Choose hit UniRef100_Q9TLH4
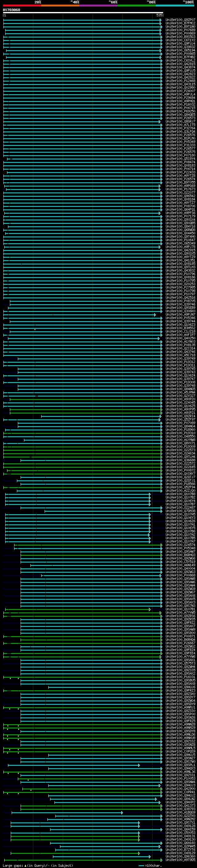The width and height of the screenshot is (197, 868). (180, 457)
